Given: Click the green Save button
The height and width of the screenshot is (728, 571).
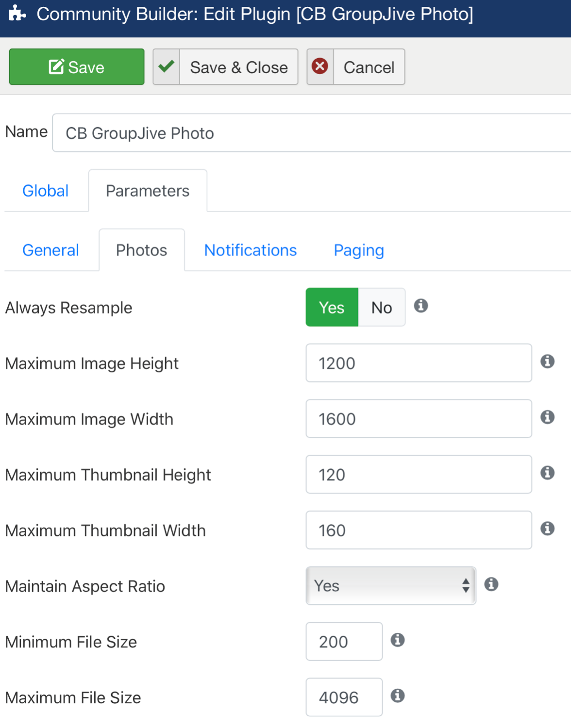Looking at the screenshot, I should (x=77, y=67).
